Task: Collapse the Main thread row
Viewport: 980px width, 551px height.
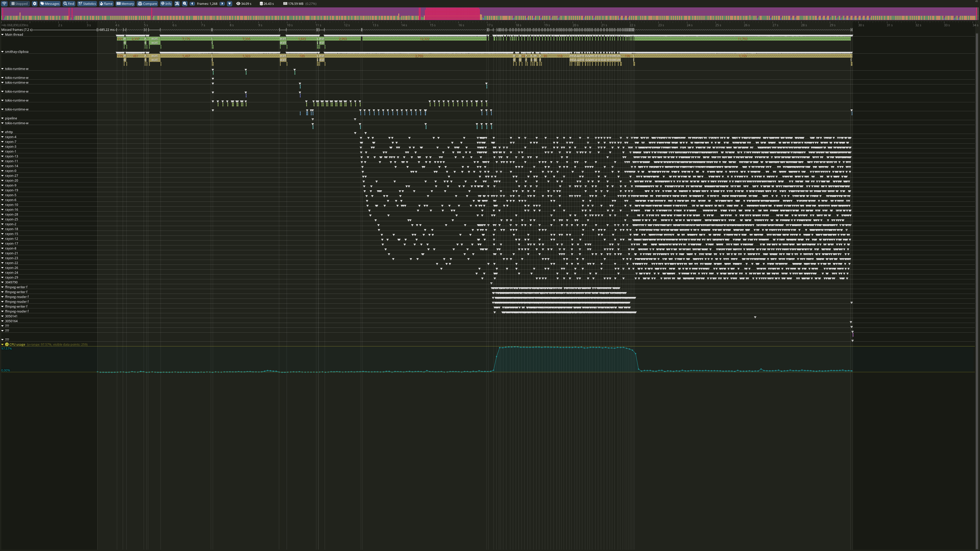Action: (x=3, y=35)
